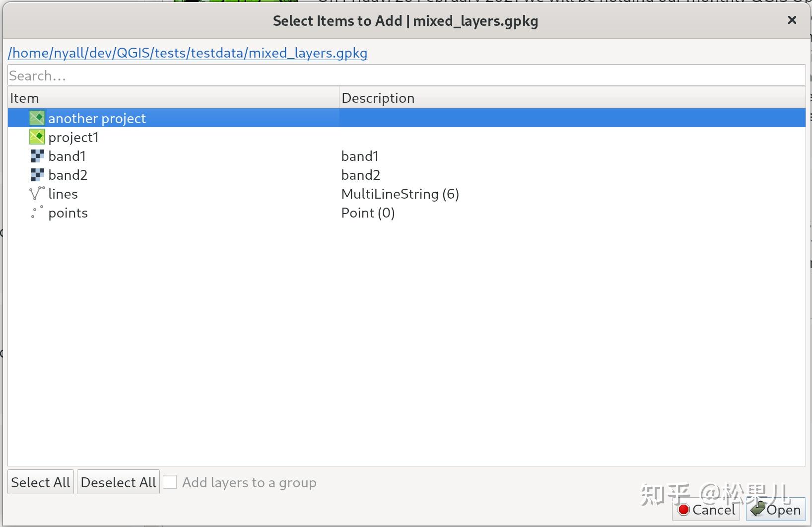Enable 'Add layers to a group' checkbox
Viewport: 812px width, 527px height.
pyautogui.click(x=170, y=482)
